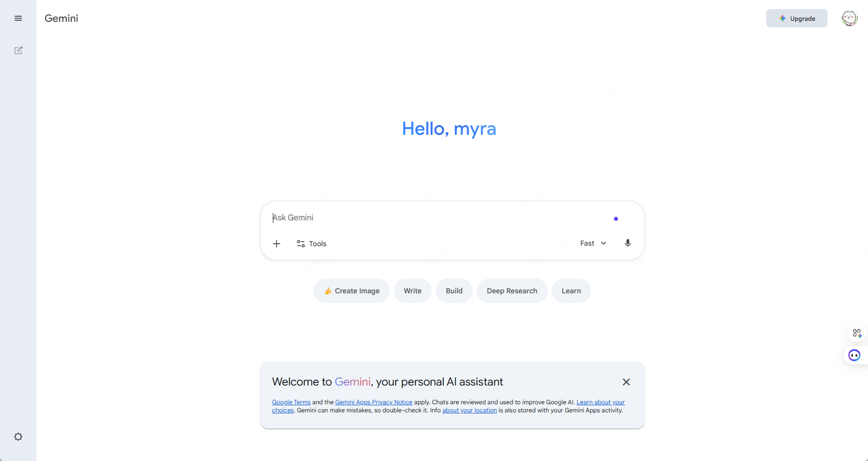This screenshot has height=461, width=868.
Task: Select the Build suggestion chip
Action: (454, 291)
